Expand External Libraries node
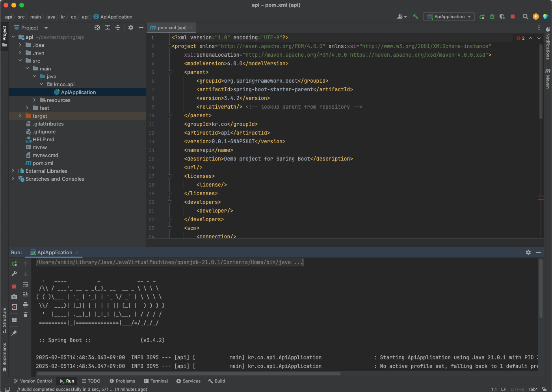Viewport: 552px width, 392px height. (13, 171)
